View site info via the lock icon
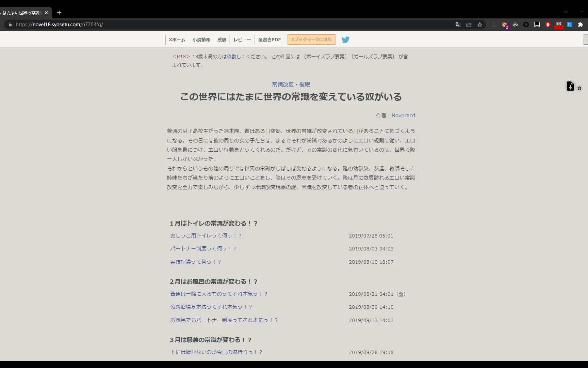The height and width of the screenshot is (368, 588). 10,25
